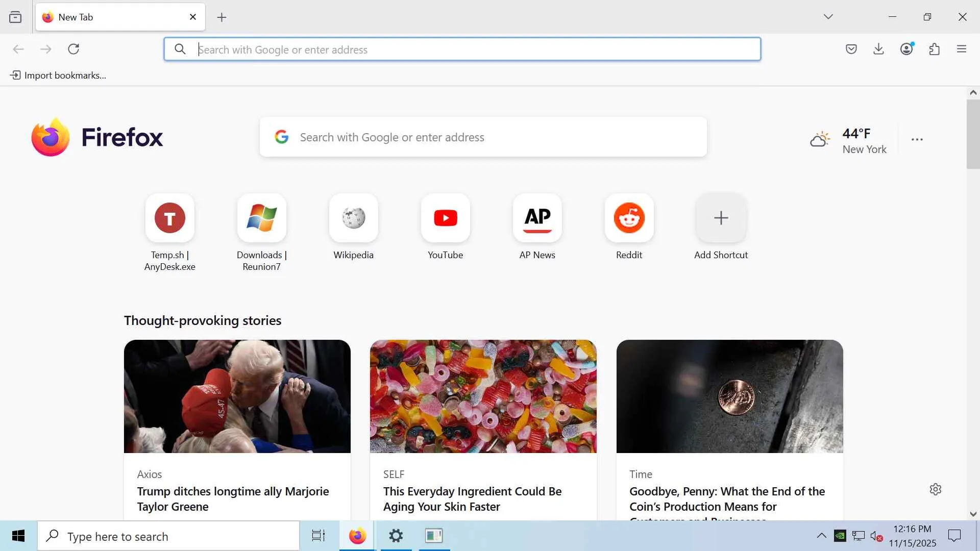Click the reload page button
Viewport: 980px width, 551px height.
tap(73, 49)
